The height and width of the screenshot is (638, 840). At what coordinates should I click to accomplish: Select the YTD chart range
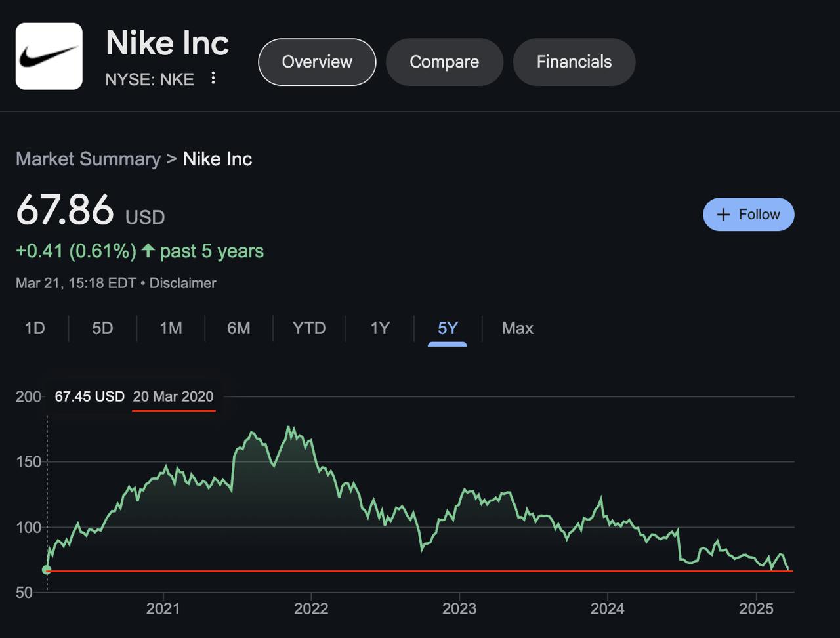coord(309,328)
